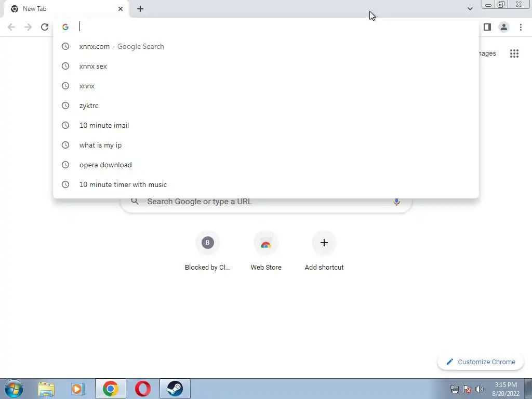Select the New Tab tab

66,9
